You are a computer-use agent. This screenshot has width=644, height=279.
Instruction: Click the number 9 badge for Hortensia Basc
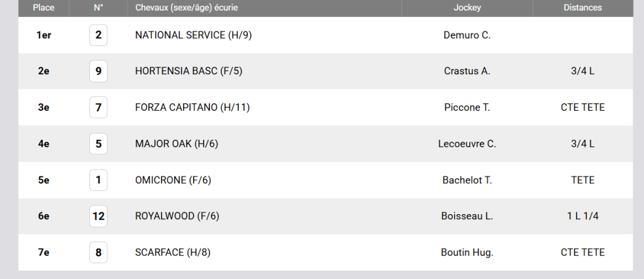tap(98, 71)
